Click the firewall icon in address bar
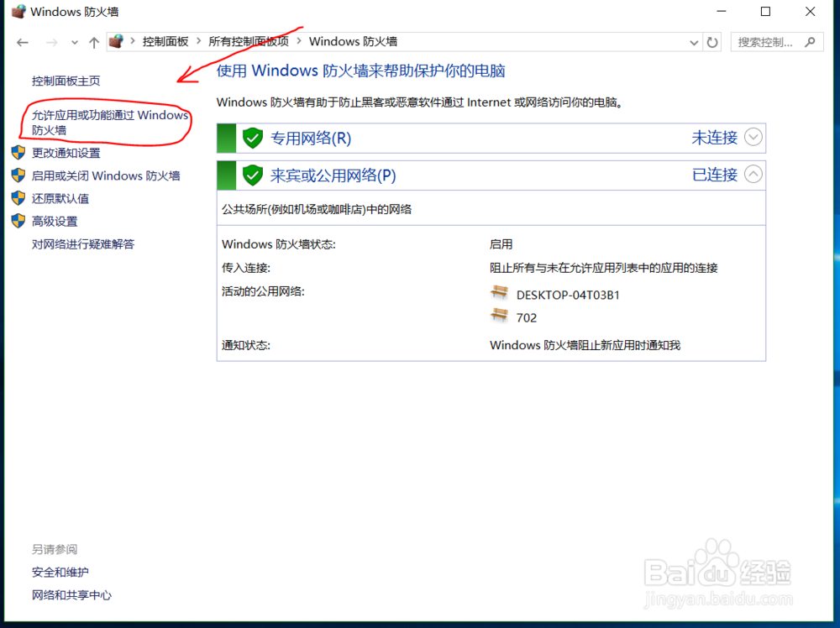 tap(116, 41)
